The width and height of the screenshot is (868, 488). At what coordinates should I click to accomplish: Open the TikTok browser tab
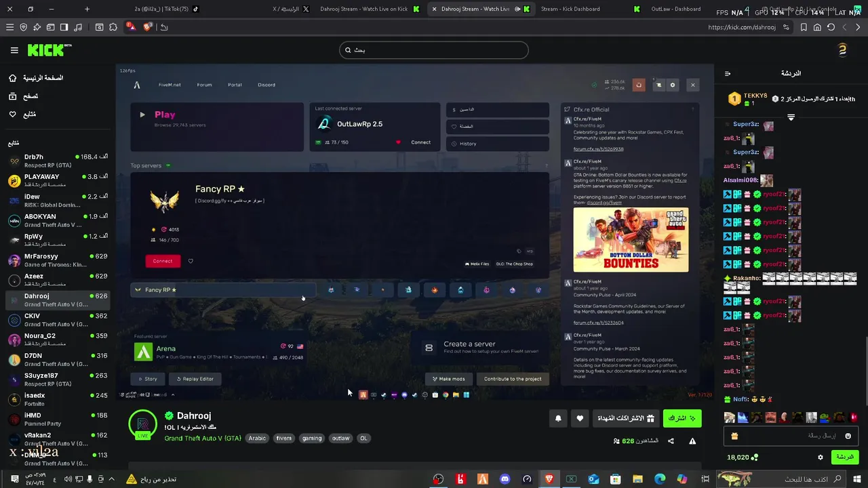click(x=166, y=9)
